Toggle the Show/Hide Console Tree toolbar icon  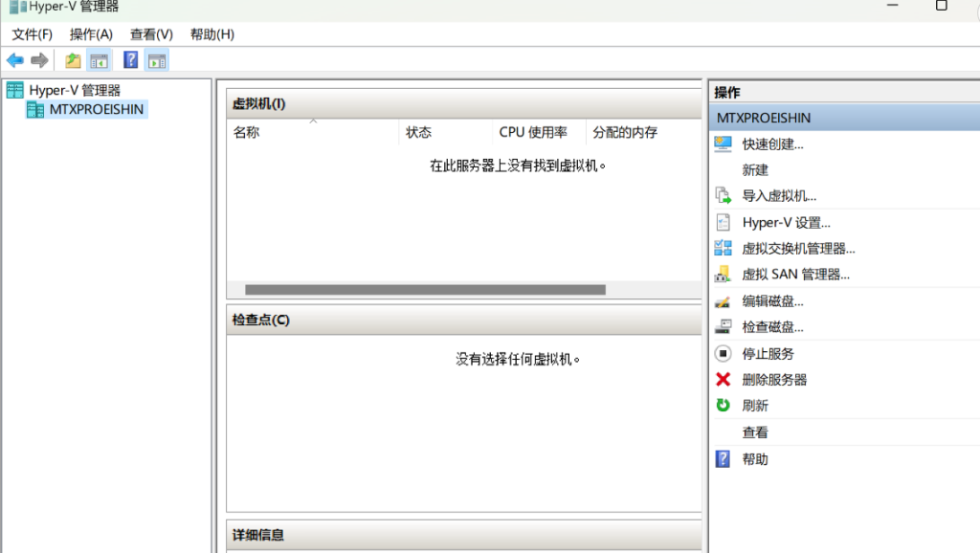99,60
